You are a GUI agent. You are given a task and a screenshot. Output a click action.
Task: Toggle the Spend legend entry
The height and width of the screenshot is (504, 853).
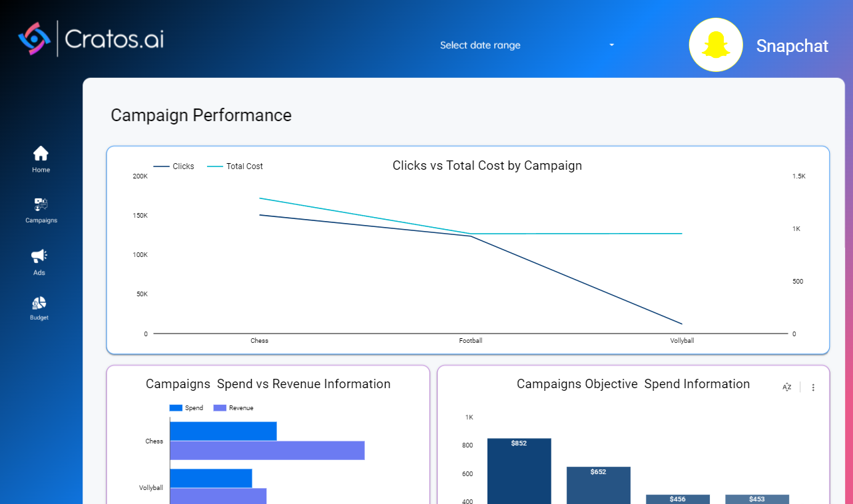pyautogui.click(x=186, y=408)
